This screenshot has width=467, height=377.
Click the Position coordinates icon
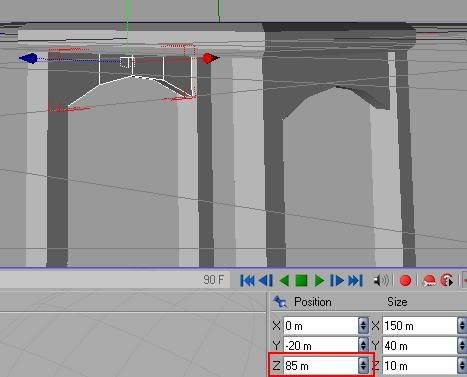(280, 302)
